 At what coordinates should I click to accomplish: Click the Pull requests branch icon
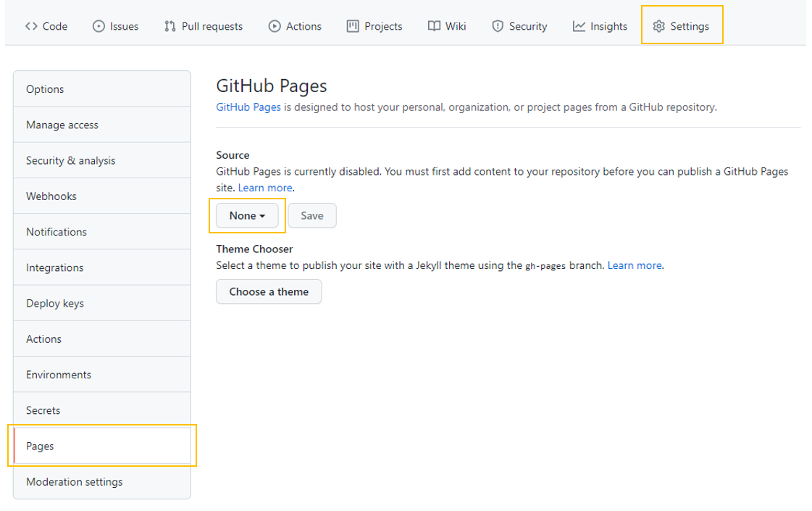point(169,26)
